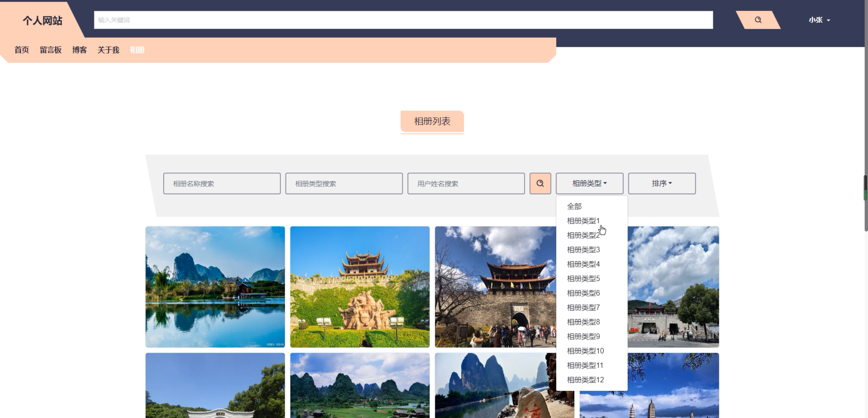
Task: Expand the 排序 sort dropdown
Action: (x=662, y=183)
